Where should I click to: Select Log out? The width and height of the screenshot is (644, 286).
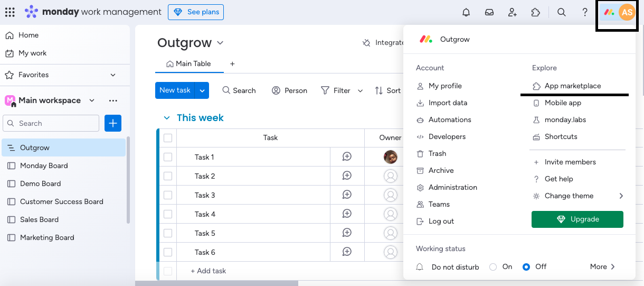[435, 221]
